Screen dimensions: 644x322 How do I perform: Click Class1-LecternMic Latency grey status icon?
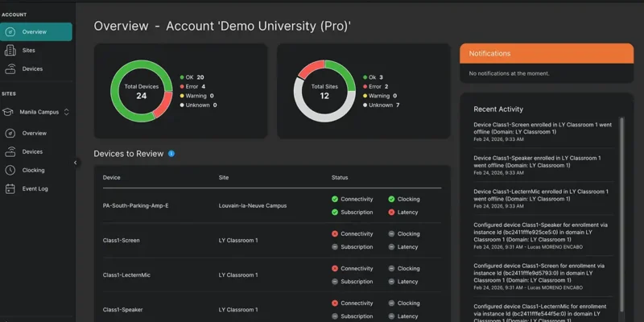[x=391, y=282]
